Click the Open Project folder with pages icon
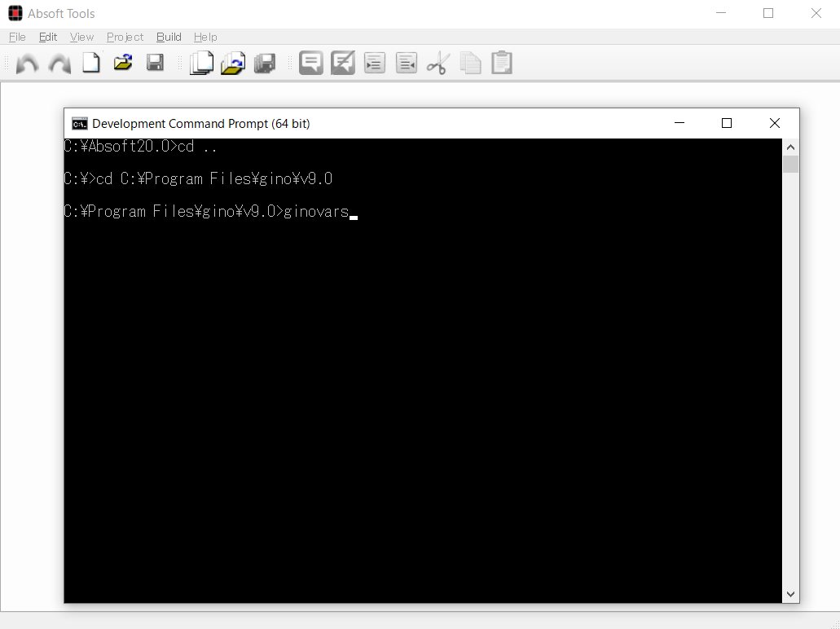The height and width of the screenshot is (629, 840). click(233, 63)
